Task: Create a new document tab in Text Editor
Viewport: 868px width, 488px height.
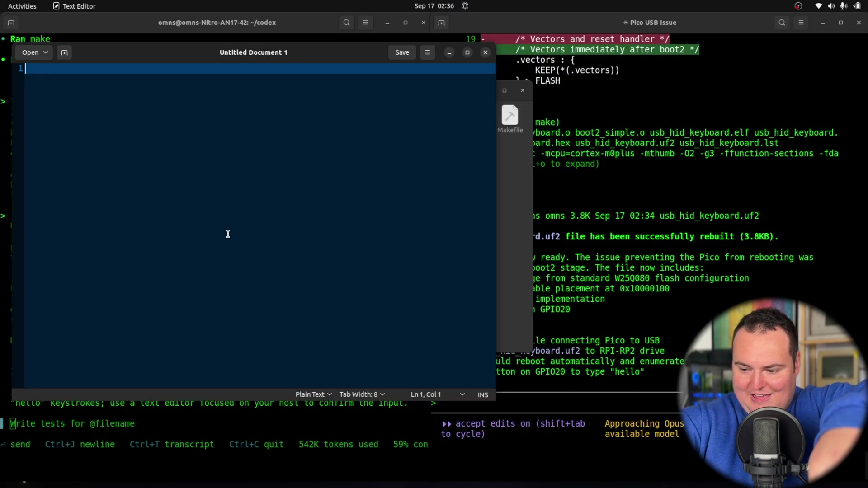Action: point(65,52)
